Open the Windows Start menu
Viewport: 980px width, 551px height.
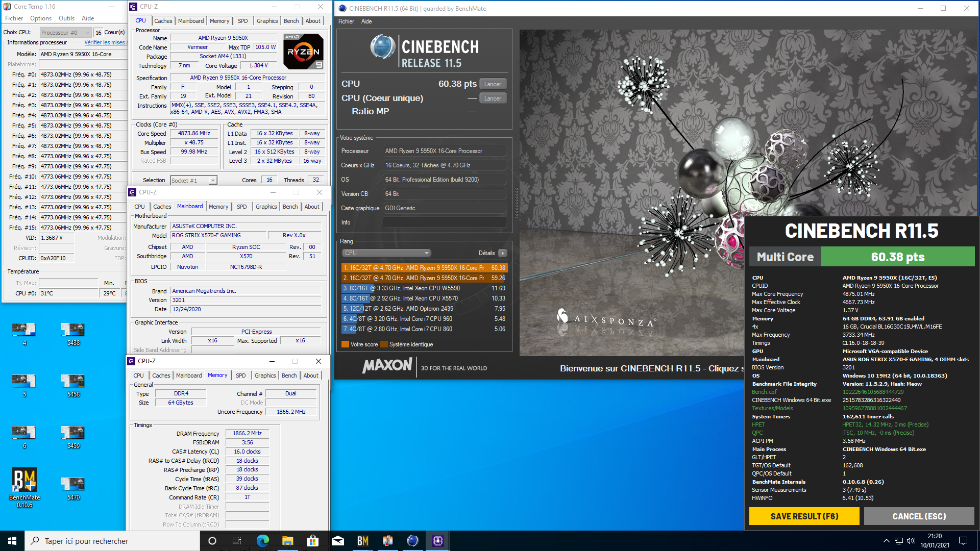click(x=12, y=541)
